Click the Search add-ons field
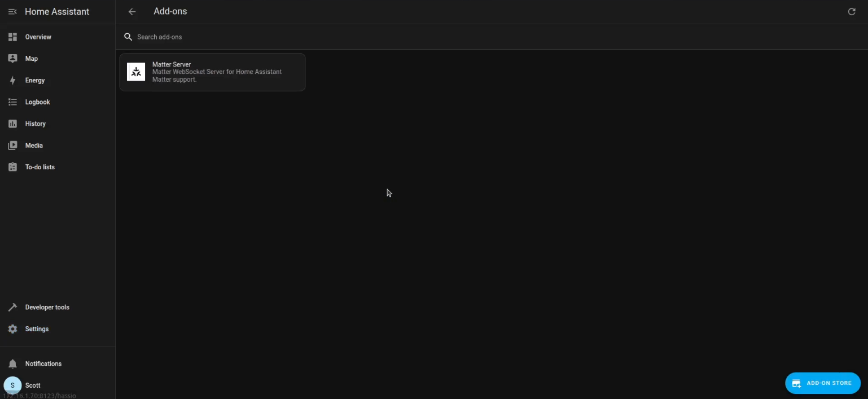868x399 pixels. pos(491,37)
